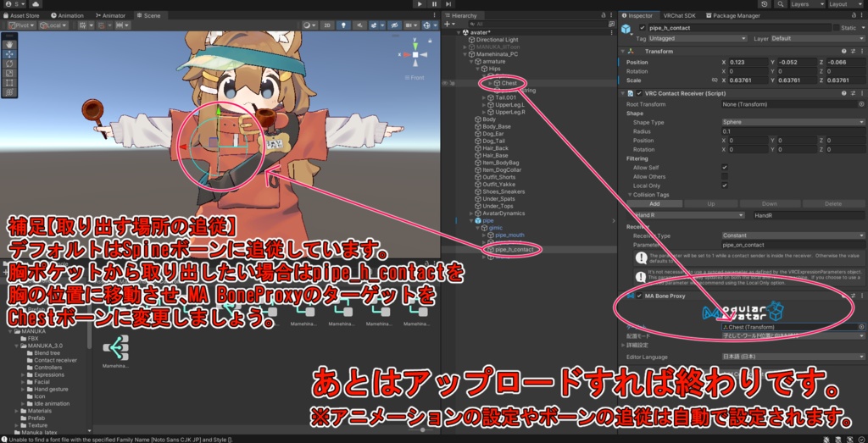Open scene camera settings icon
This screenshot has height=443, width=868.
(411, 25)
